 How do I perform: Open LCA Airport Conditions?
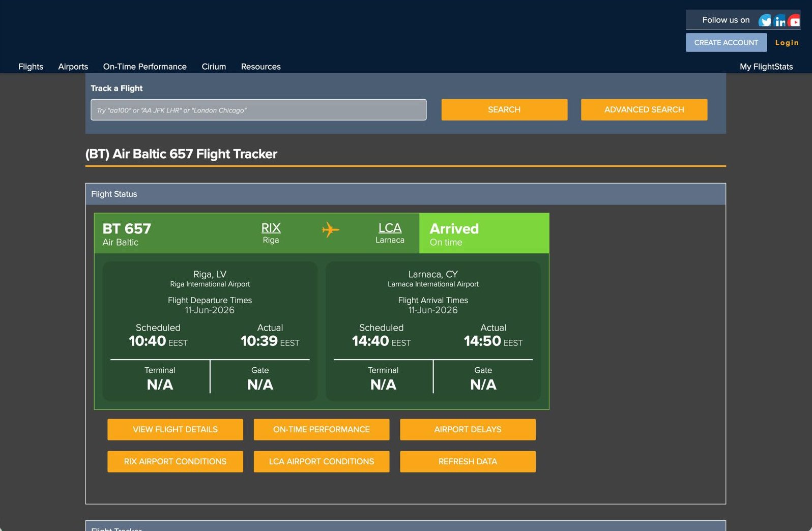click(x=322, y=462)
